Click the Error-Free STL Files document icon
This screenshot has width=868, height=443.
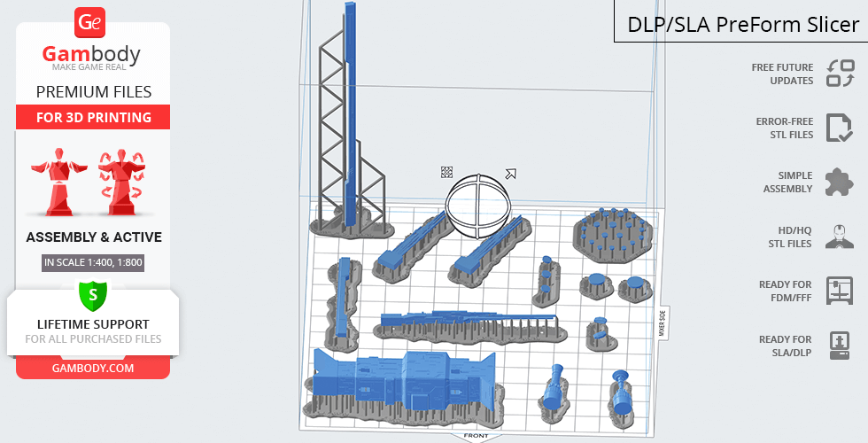839,128
